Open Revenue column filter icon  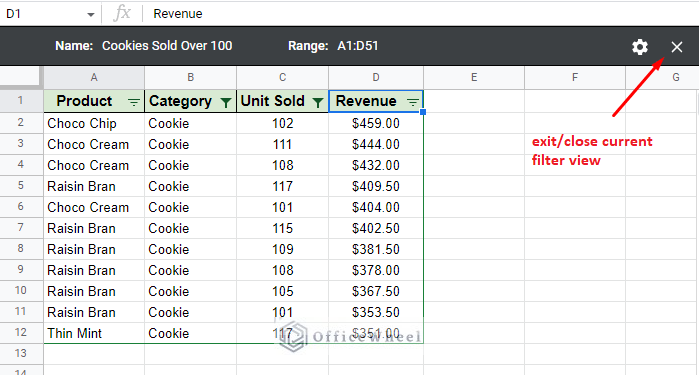pyautogui.click(x=413, y=102)
